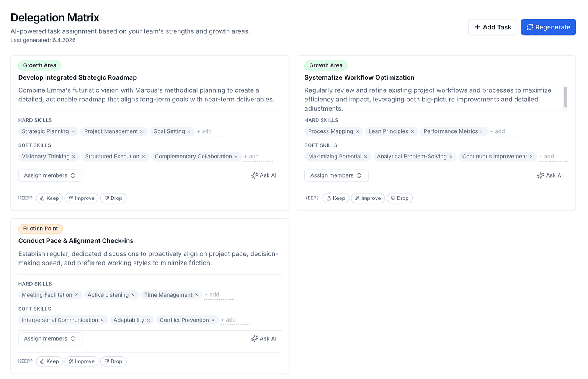Open Assign members on Workflow Optimization card
This screenshot has width=588, height=379.
click(336, 175)
